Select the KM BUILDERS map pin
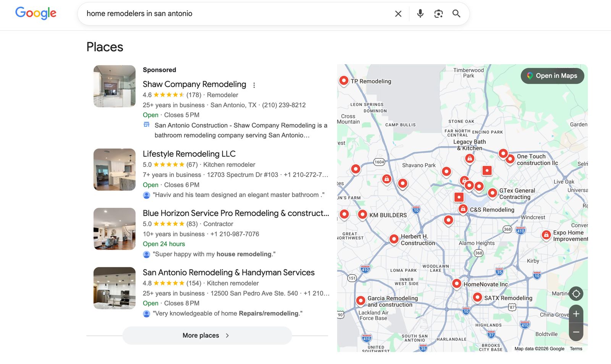The image size is (611, 364). click(x=362, y=215)
